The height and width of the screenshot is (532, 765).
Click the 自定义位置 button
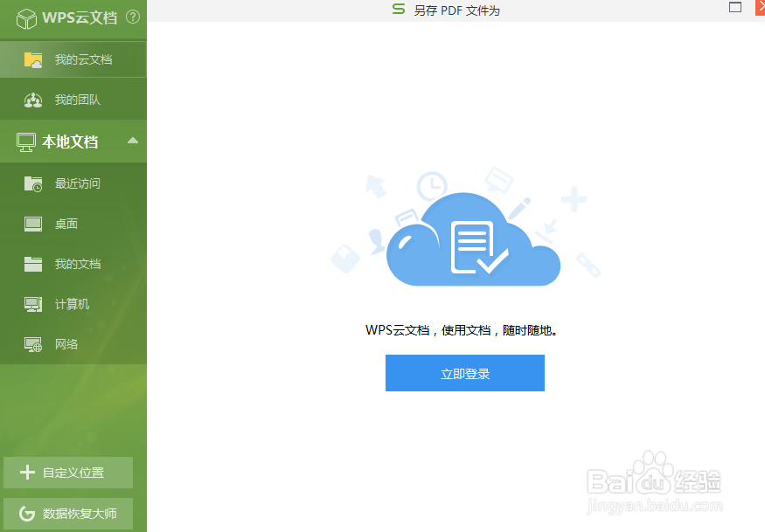(x=68, y=473)
